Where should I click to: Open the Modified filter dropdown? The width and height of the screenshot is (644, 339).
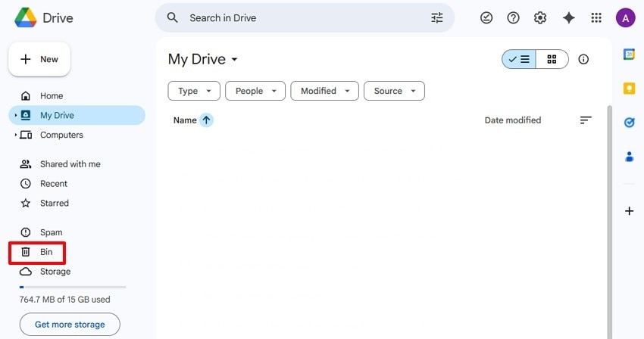[324, 91]
